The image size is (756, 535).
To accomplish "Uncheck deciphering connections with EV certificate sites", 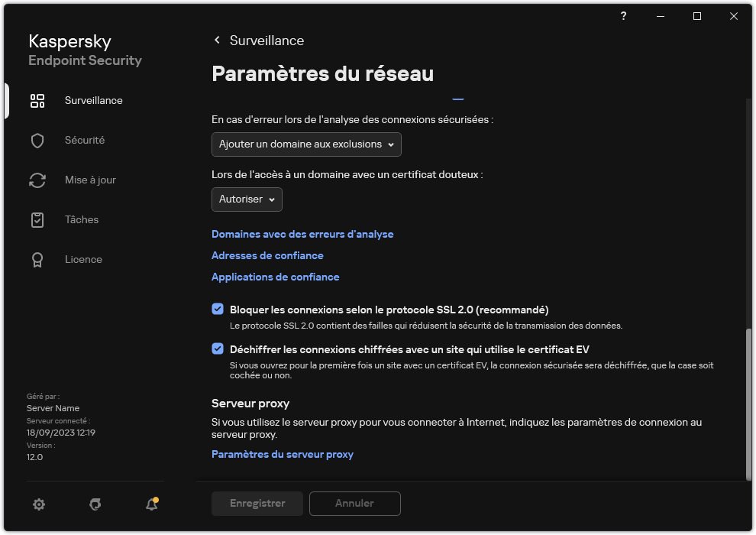I will tap(216, 350).
